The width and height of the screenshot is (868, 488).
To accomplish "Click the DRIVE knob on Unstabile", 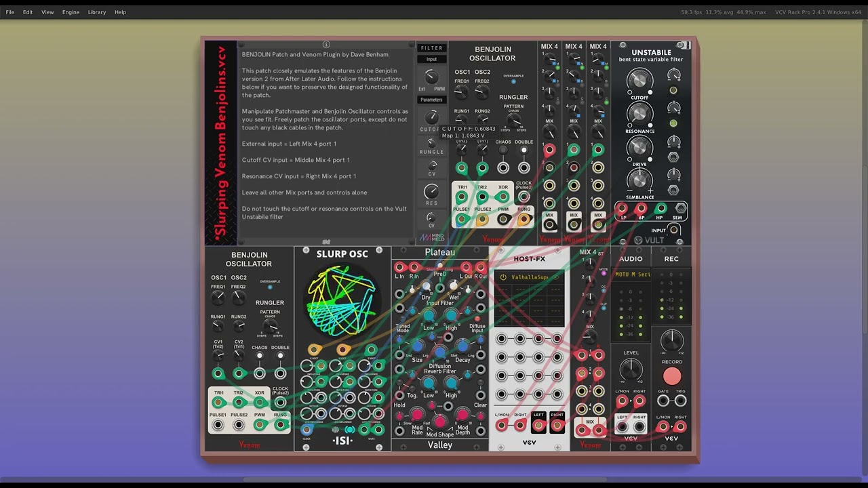I will pyautogui.click(x=639, y=147).
